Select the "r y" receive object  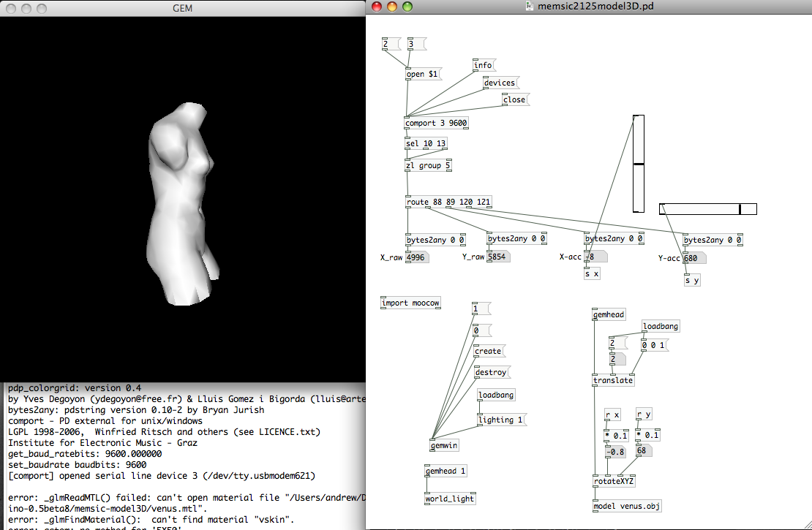644,414
